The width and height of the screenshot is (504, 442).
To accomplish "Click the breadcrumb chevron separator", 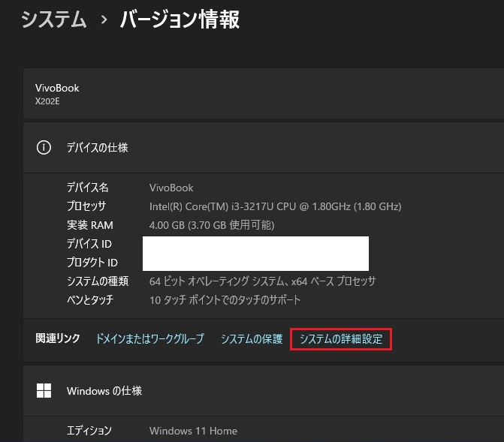I will coord(104,20).
